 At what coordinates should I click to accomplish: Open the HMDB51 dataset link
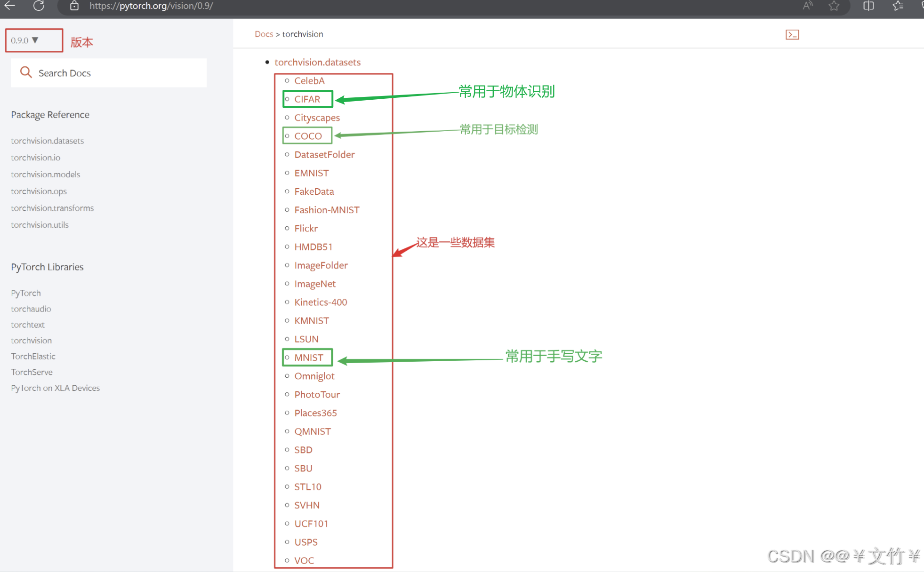click(x=313, y=247)
